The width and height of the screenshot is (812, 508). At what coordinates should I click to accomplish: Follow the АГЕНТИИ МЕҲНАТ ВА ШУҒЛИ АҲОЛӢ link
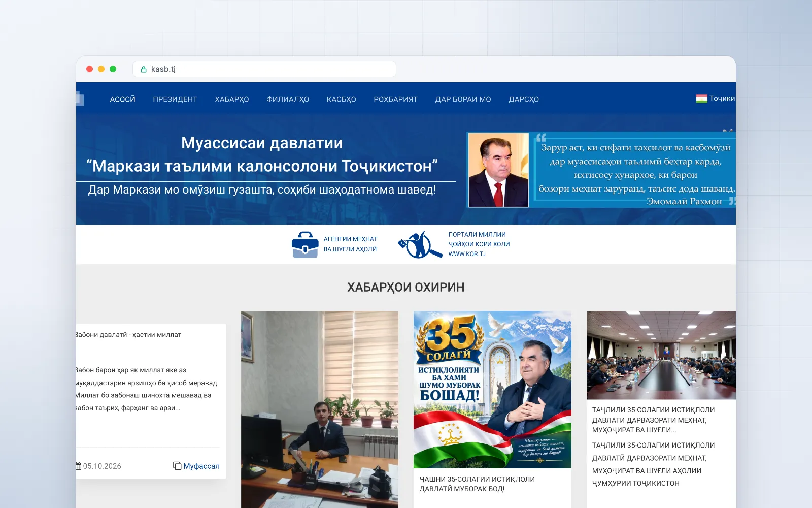pyautogui.click(x=351, y=244)
